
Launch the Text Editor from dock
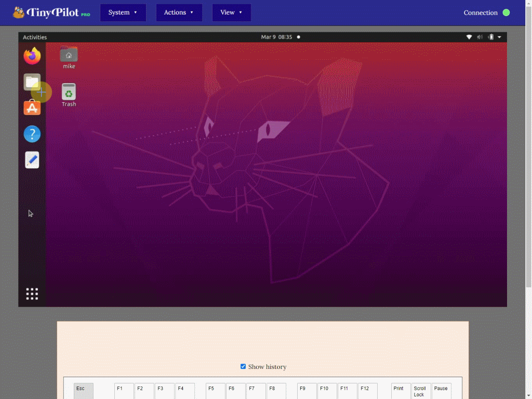pos(32,160)
